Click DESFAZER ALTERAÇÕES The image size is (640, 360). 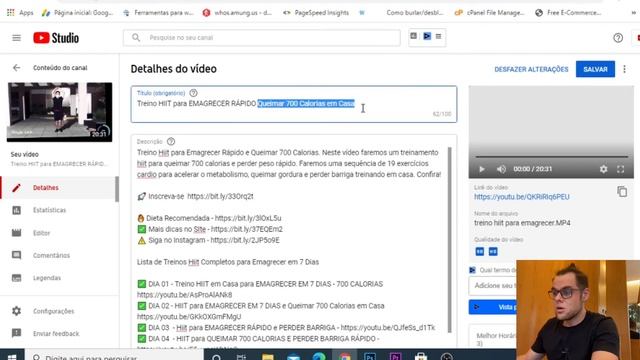pos(531,69)
